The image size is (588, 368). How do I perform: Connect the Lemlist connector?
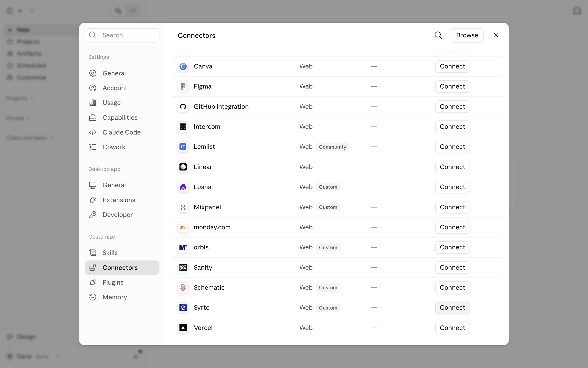452,147
